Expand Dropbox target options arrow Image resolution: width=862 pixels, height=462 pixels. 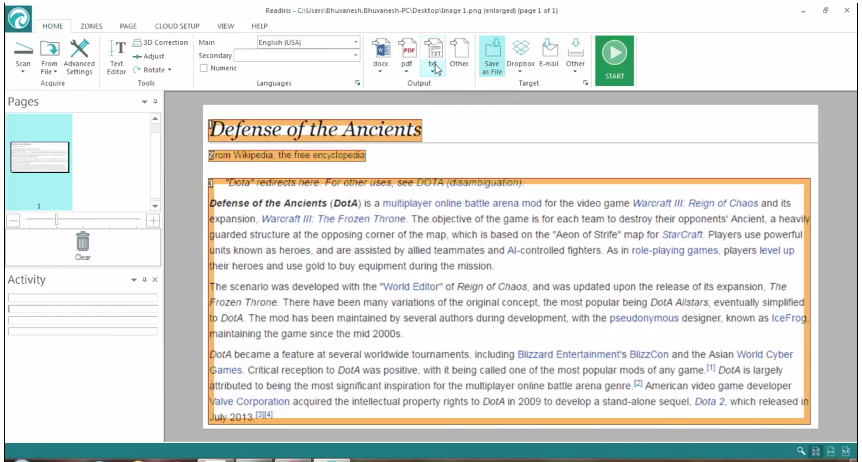[x=520, y=72]
